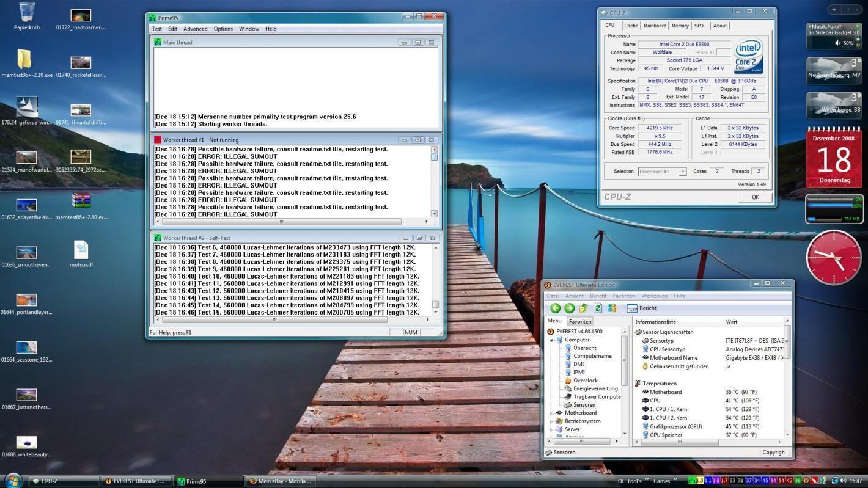Click the music gadget volume speaker icon
Viewport: 868px width, 488px height.
click(837, 43)
